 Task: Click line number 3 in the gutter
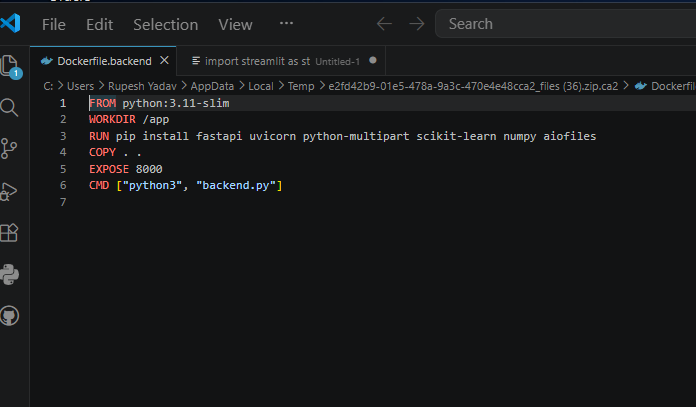pyautogui.click(x=63, y=136)
